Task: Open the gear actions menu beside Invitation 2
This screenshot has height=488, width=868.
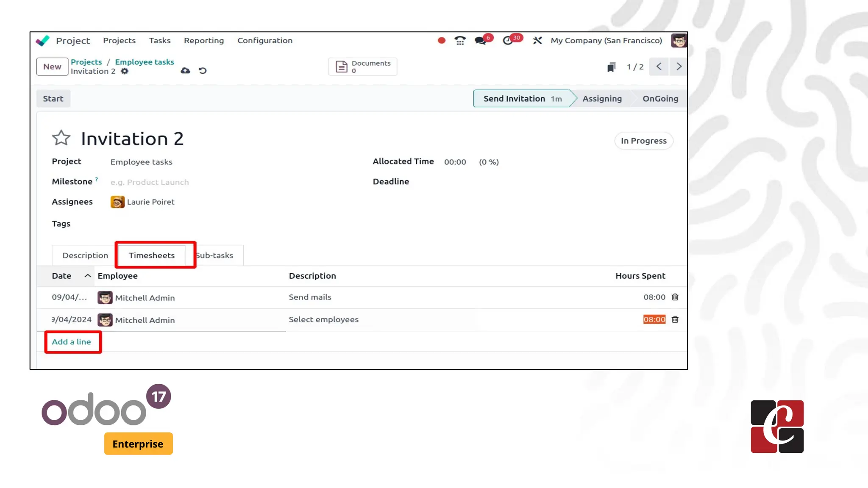Action: [x=125, y=71]
